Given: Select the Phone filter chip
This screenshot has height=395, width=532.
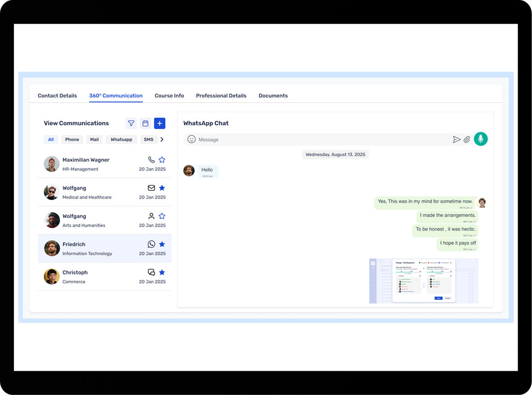Looking at the screenshot, I should [x=72, y=140].
